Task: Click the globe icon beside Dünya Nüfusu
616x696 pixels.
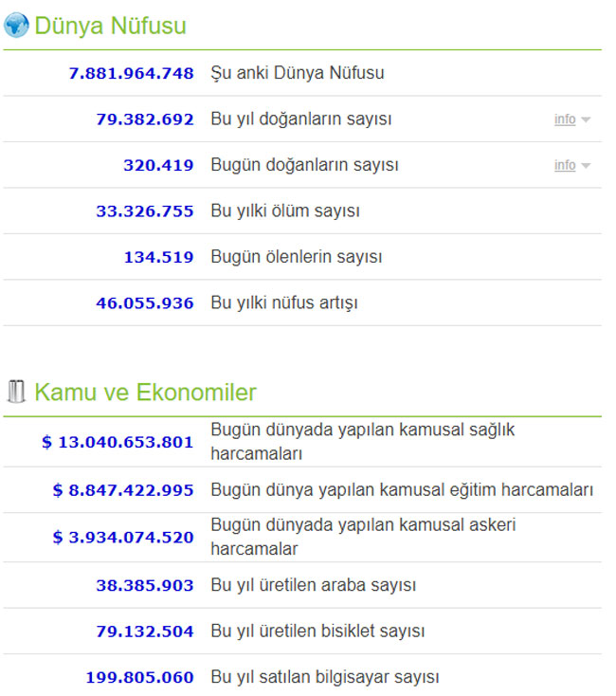Action: pyautogui.click(x=16, y=26)
